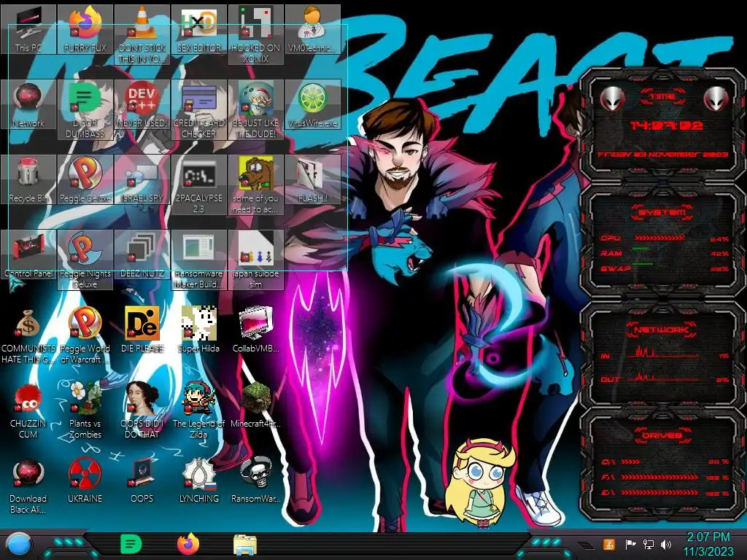The width and height of the screenshot is (747, 560).
Task: Select the VLC cone desktop shortcut
Action: tap(142, 34)
